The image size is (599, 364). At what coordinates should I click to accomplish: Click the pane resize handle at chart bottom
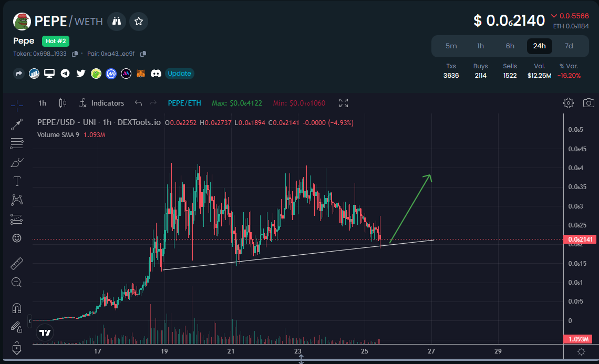click(x=301, y=359)
